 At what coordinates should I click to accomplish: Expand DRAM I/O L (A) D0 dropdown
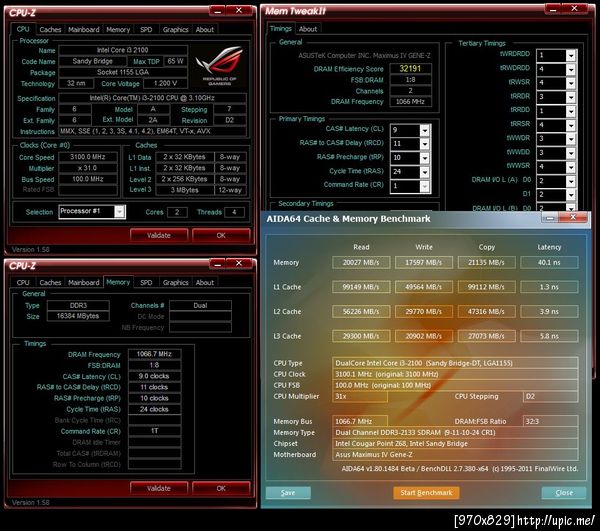coord(571,181)
